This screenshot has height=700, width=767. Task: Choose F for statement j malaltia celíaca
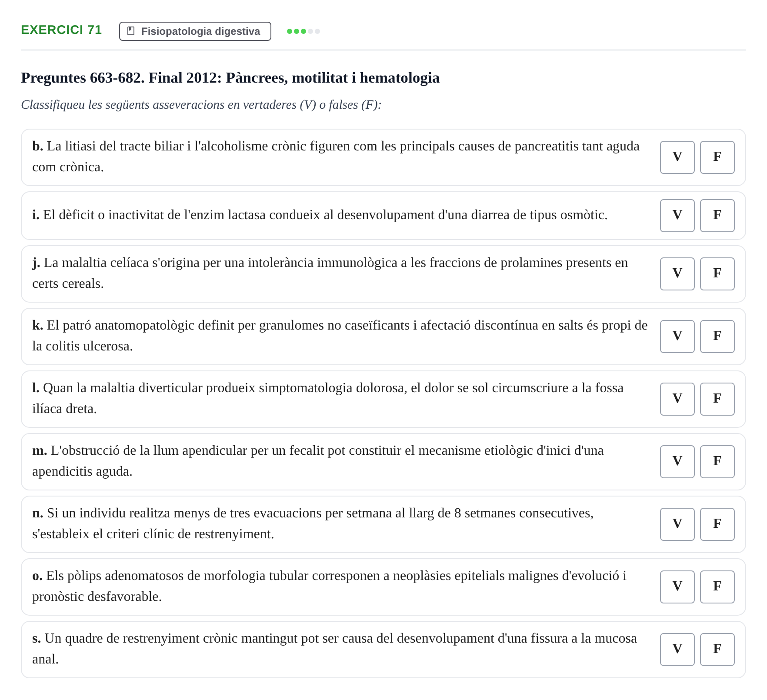coord(717,274)
